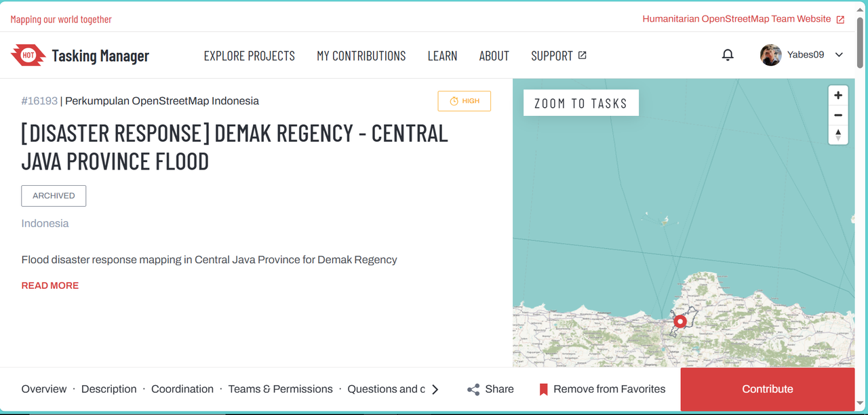Open Explore Projects page

pyautogui.click(x=250, y=56)
